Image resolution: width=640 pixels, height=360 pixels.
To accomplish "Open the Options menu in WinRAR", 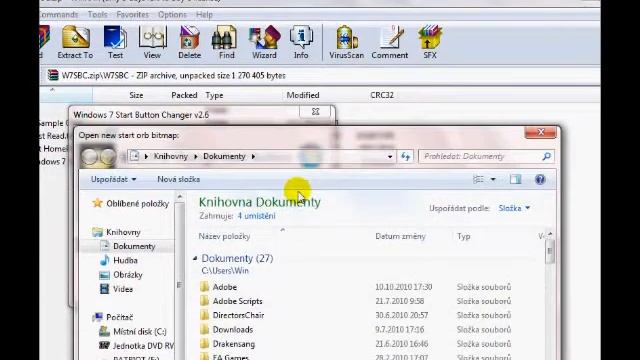I will tap(172, 15).
